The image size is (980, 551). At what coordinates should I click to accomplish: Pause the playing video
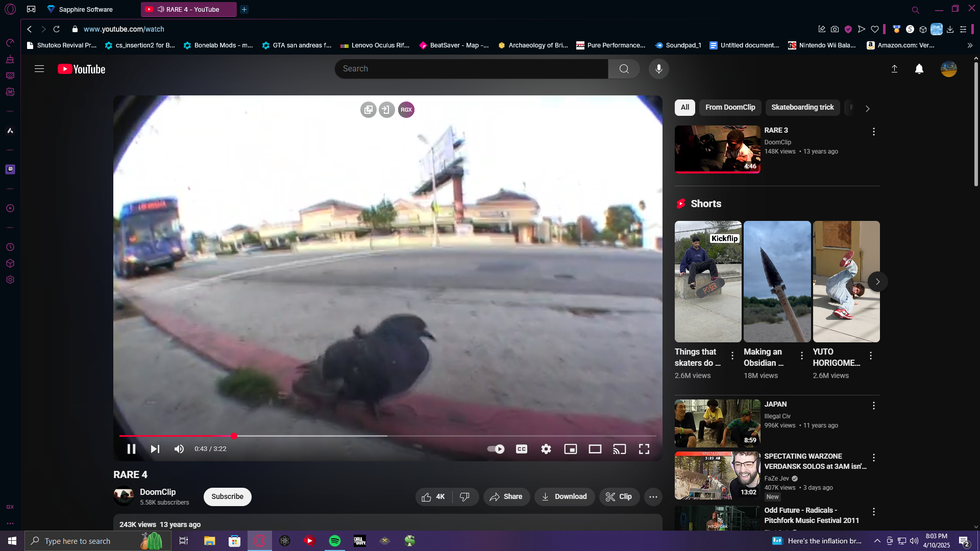pyautogui.click(x=131, y=449)
